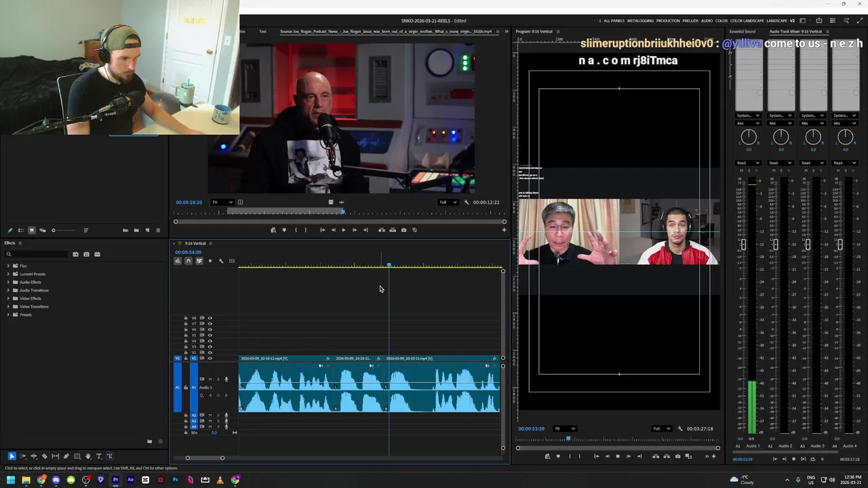The image size is (868, 488).
Task: Open the Program monitor Fit zoom dropdown
Action: pyautogui.click(x=564, y=428)
